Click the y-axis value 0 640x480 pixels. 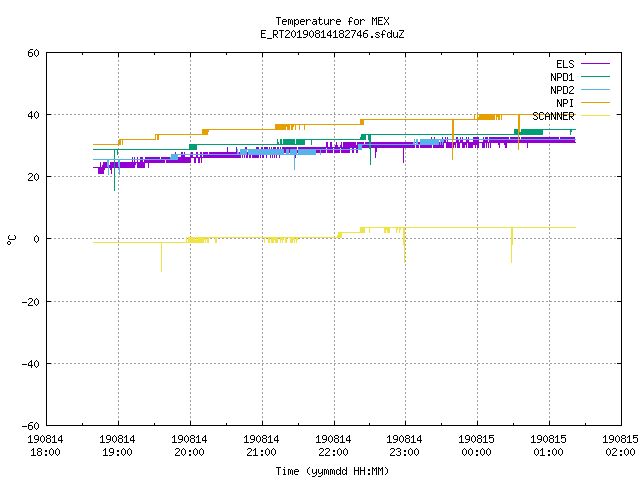37,239
